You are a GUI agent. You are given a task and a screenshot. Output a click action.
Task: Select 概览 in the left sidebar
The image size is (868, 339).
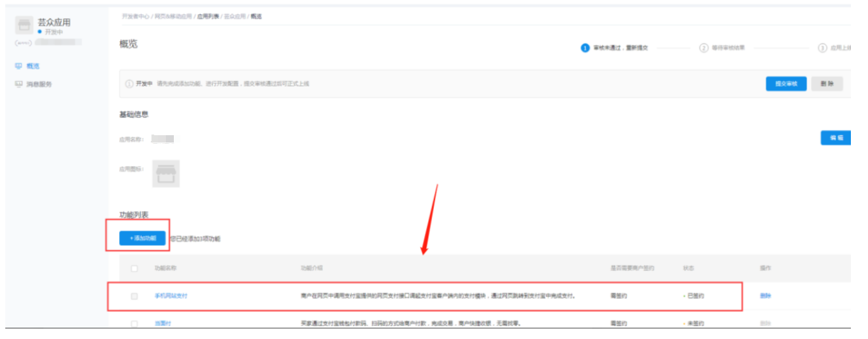coord(33,67)
